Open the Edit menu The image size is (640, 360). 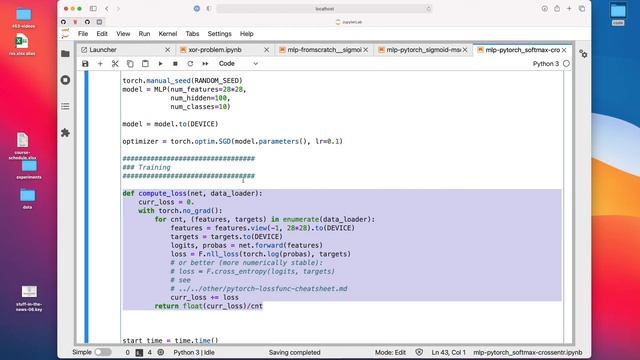click(x=102, y=34)
